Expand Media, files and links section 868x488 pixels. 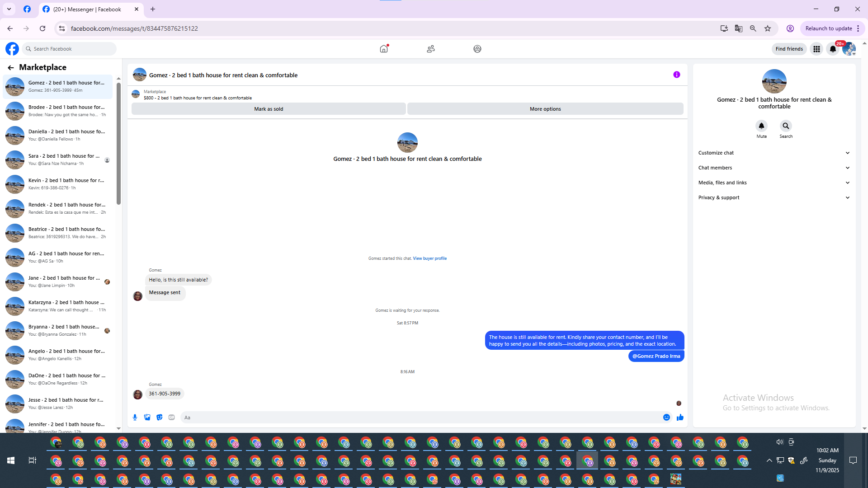(x=774, y=183)
